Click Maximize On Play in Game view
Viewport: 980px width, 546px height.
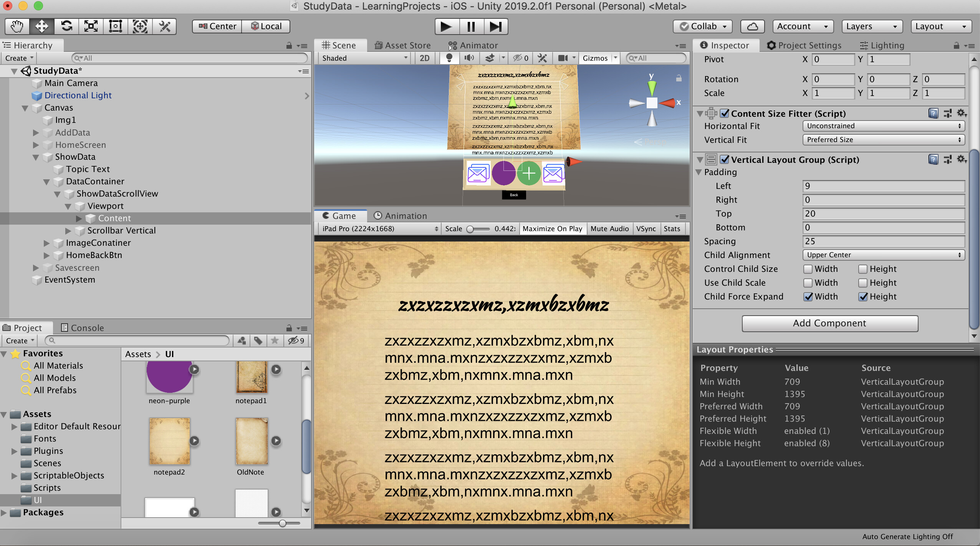pos(552,228)
